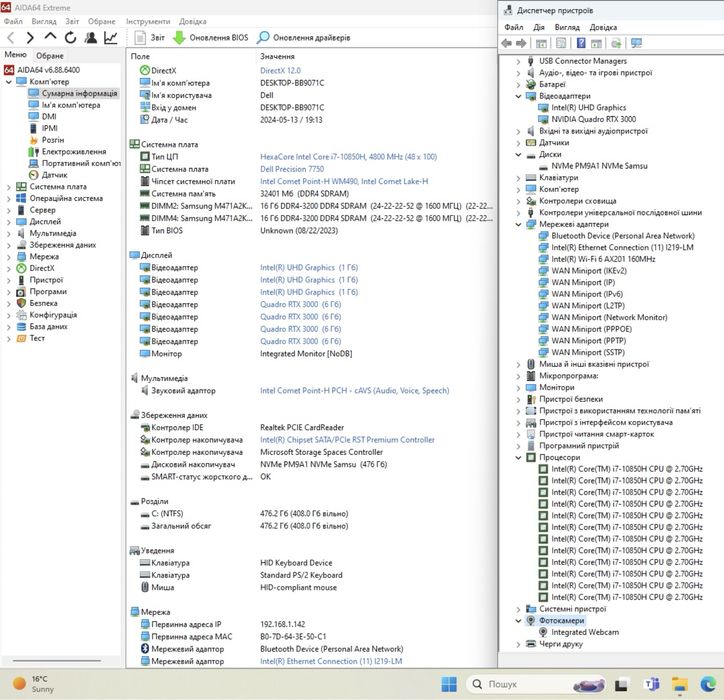Screen dimensions: 724x700
Task: Click the Оновлення BIOS button
Action: point(211,37)
